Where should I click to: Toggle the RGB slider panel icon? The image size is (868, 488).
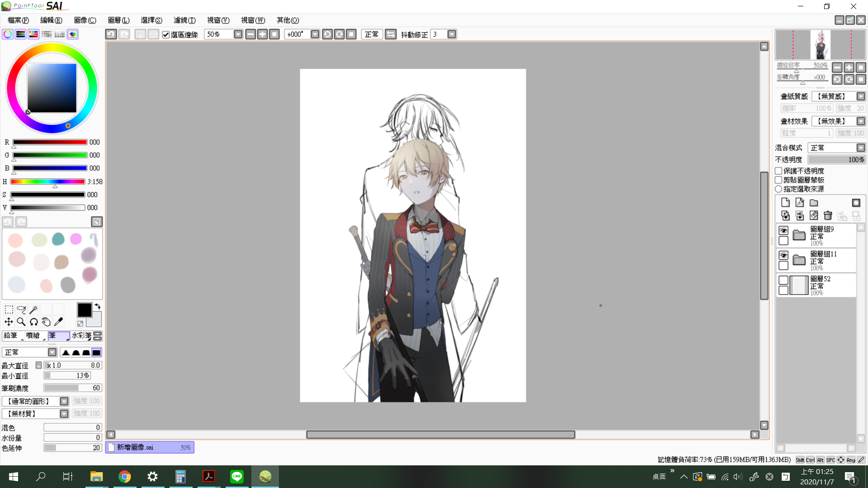(21, 34)
